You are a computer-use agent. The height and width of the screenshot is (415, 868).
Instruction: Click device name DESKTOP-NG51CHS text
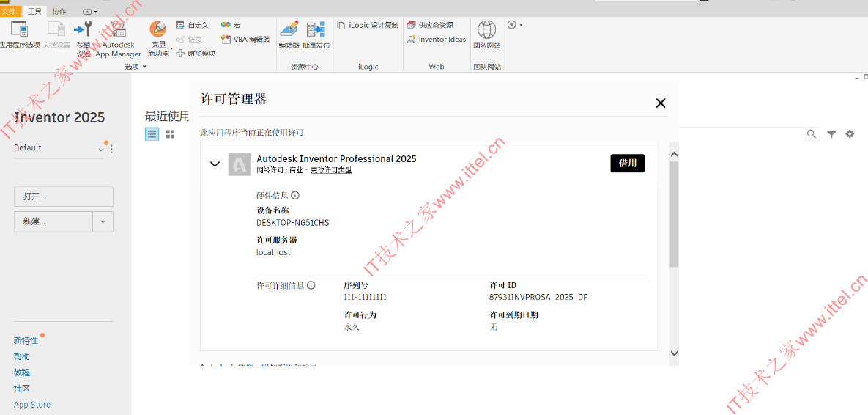coord(293,223)
